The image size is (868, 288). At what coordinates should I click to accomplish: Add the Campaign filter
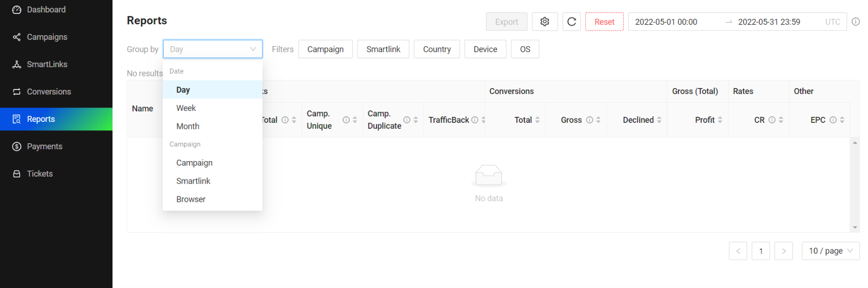325,49
